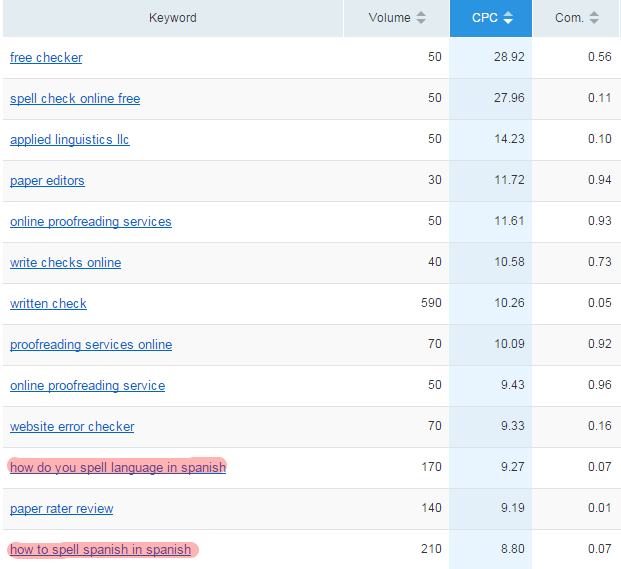Select the 9.19 CPC value

point(512,508)
